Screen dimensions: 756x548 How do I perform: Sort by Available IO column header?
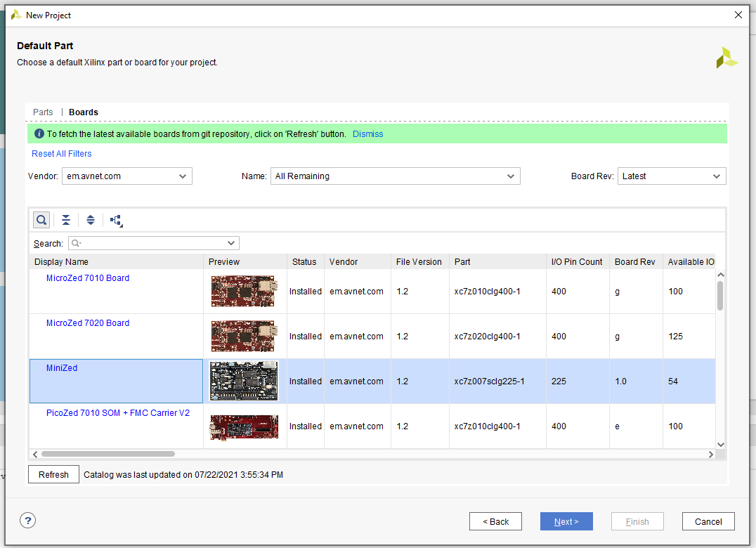689,262
